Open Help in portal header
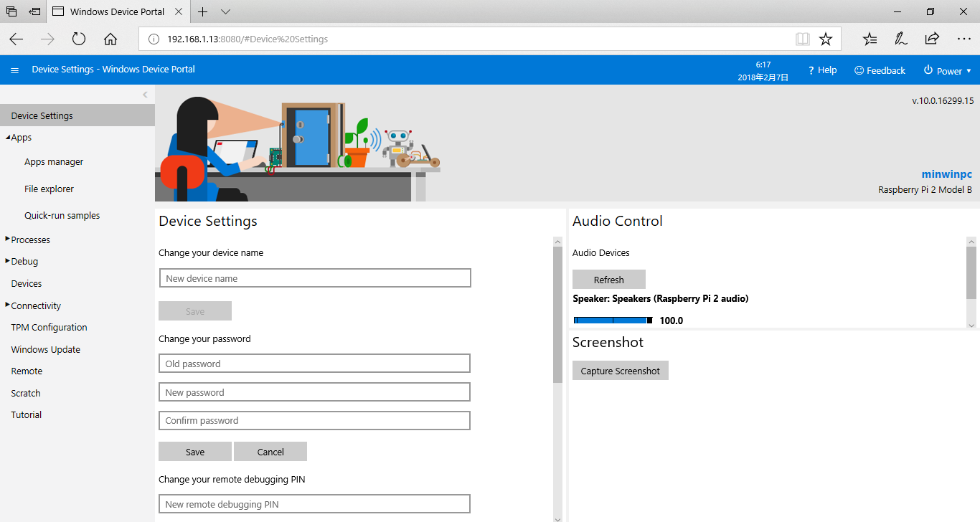The width and height of the screenshot is (980, 522). (822, 70)
